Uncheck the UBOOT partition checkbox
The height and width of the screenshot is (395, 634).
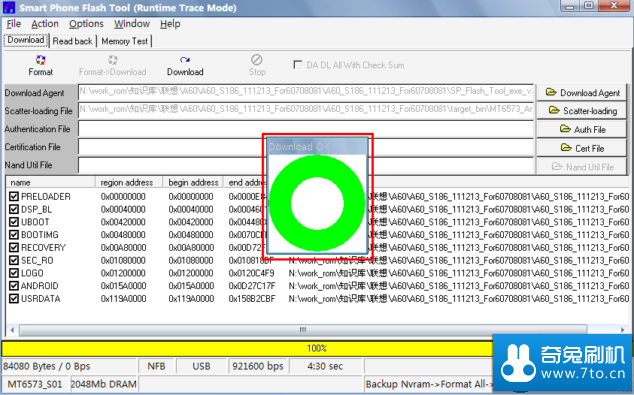click(14, 222)
